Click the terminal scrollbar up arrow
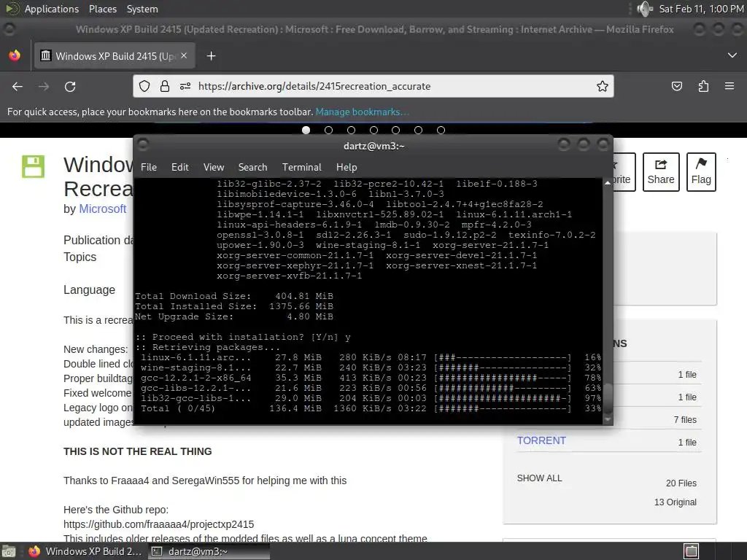The height and width of the screenshot is (560, 747). point(608,183)
